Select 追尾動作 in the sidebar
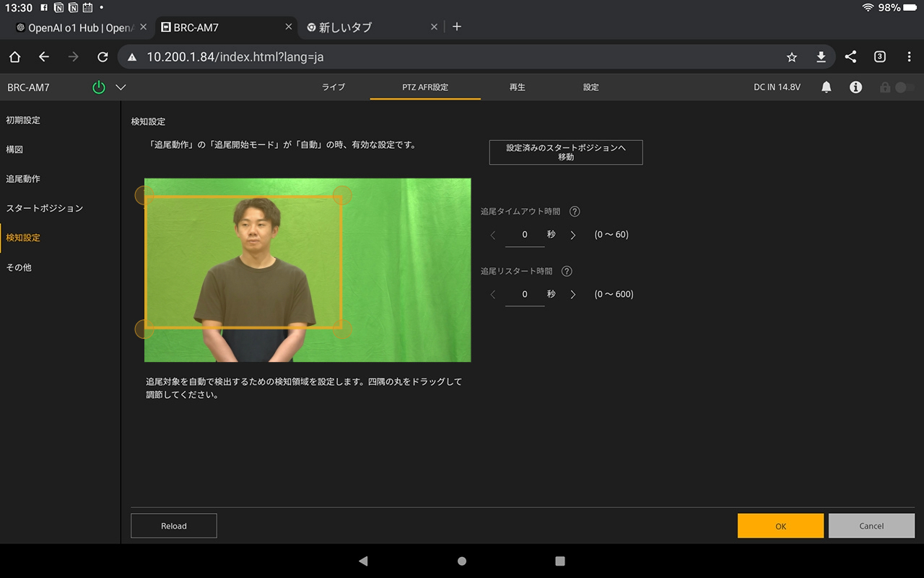This screenshot has width=924, height=578. tap(23, 178)
